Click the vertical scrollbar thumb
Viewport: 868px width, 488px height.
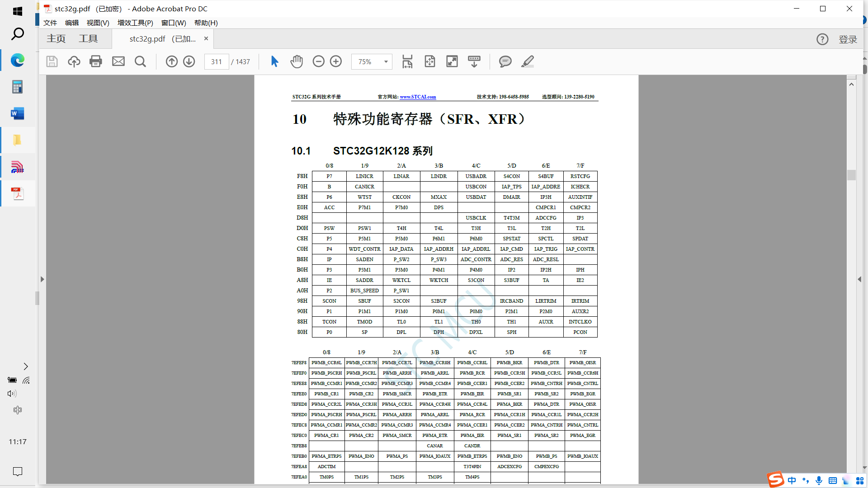click(x=851, y=175)
